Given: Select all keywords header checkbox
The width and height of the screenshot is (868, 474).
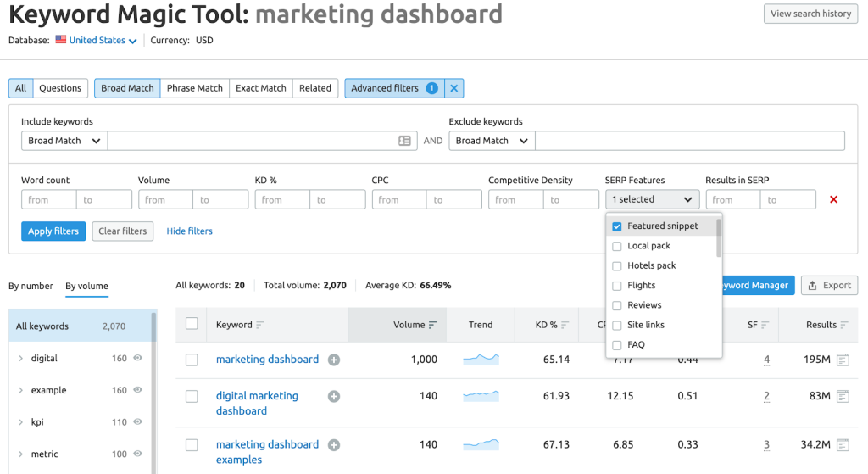Looking at the screenshot, I should point(192,323).
